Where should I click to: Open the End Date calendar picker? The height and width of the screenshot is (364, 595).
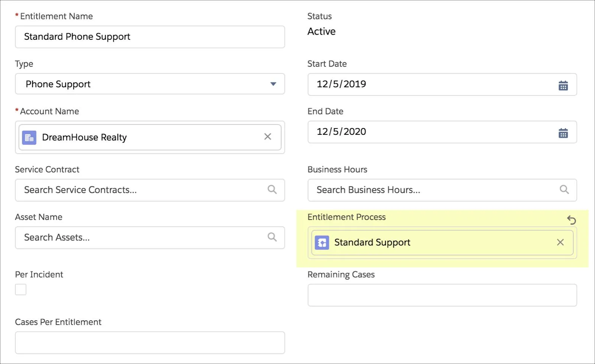563,133
